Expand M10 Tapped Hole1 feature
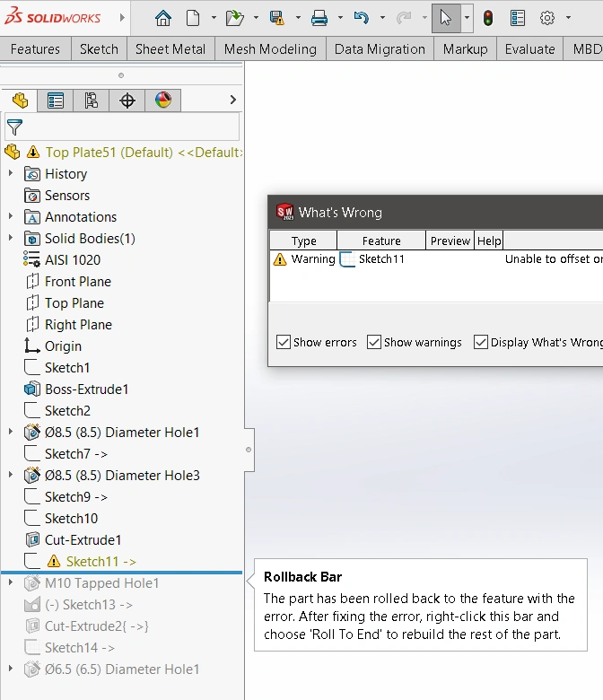Screen dimensions: 603x700 click(11, 582)
